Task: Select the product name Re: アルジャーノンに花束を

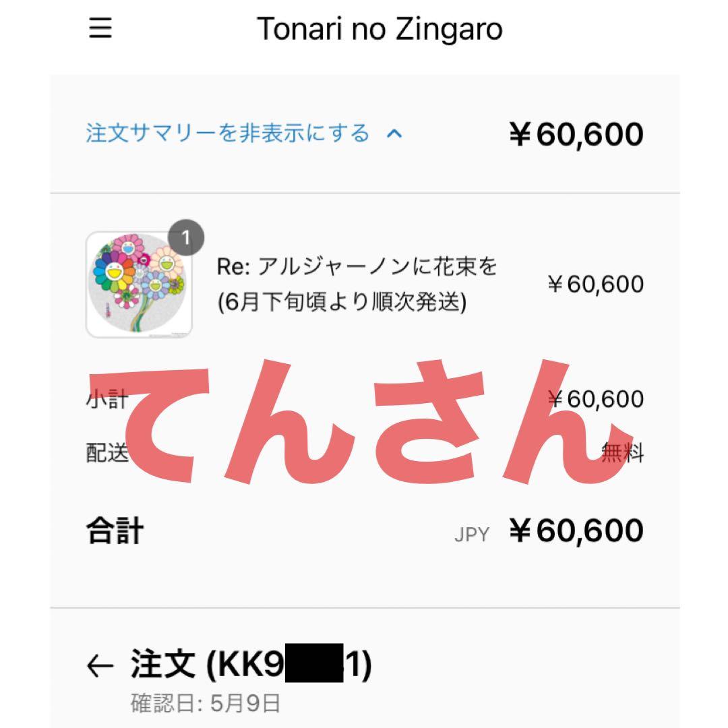Action: click(x=357, y=267)
